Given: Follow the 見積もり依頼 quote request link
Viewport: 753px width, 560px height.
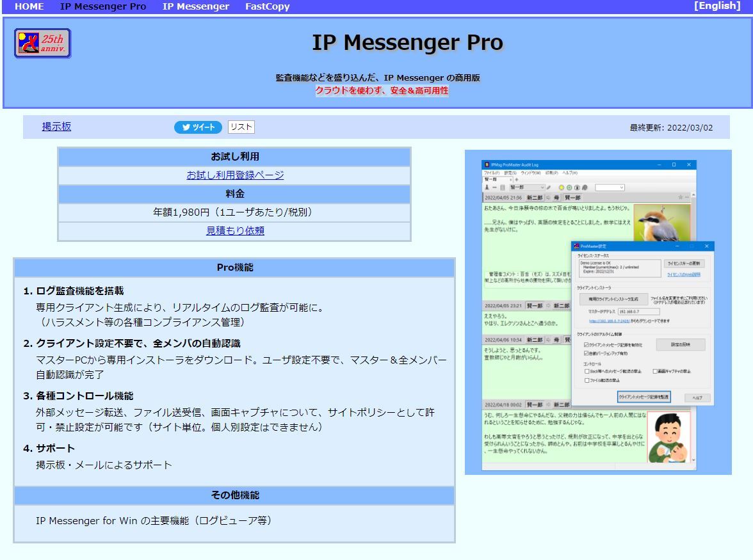Looking at the screenshot, I should [236, 230].
